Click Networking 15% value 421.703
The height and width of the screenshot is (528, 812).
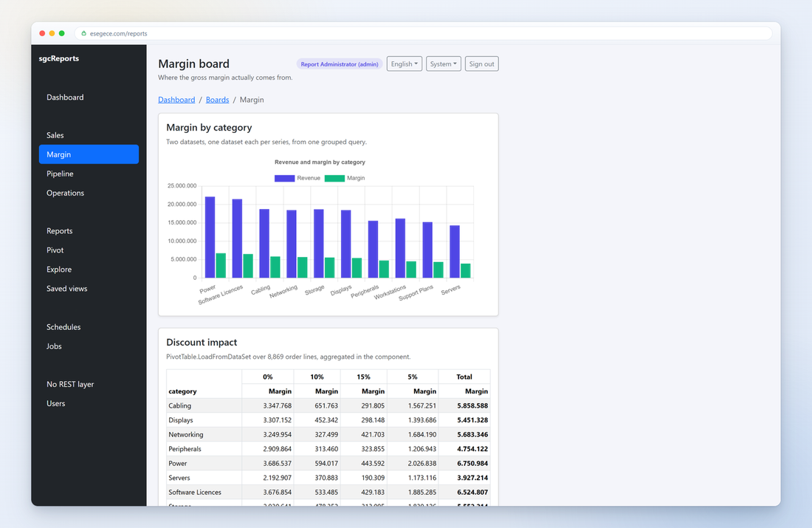[x=373, y=435]
